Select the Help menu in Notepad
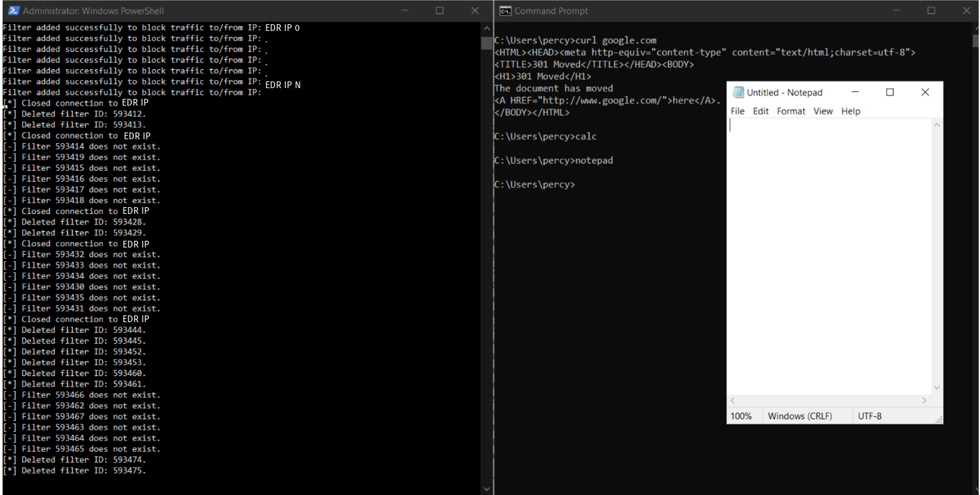 (x=850, y=111)
